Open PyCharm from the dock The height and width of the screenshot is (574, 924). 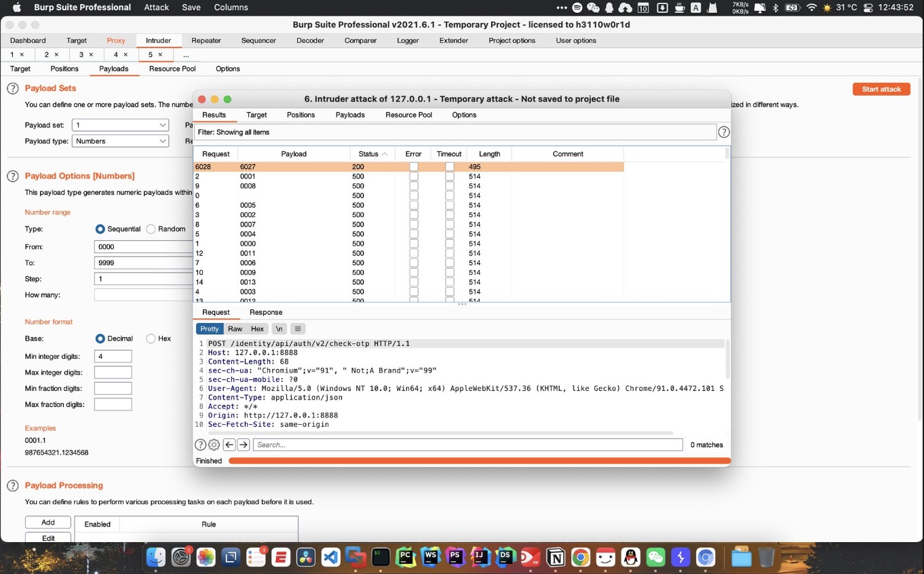click(405, 557)
